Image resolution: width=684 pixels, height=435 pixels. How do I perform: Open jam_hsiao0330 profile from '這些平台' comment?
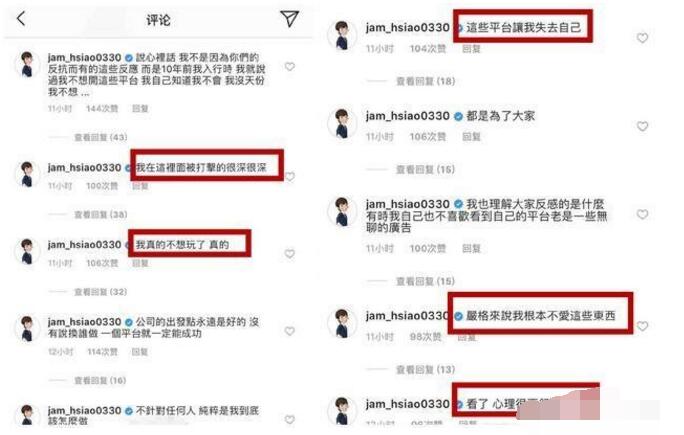(407, 27)
